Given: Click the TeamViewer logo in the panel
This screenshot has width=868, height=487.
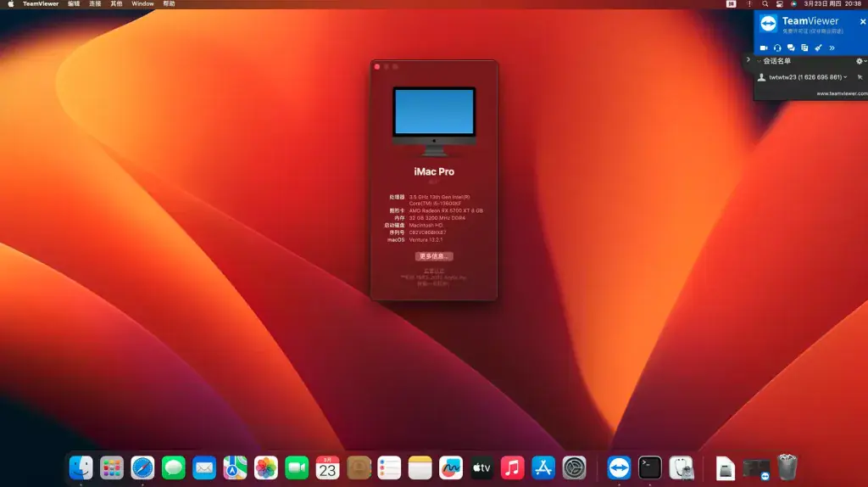Looking at the screenshot, I should (x=768, y=24).
